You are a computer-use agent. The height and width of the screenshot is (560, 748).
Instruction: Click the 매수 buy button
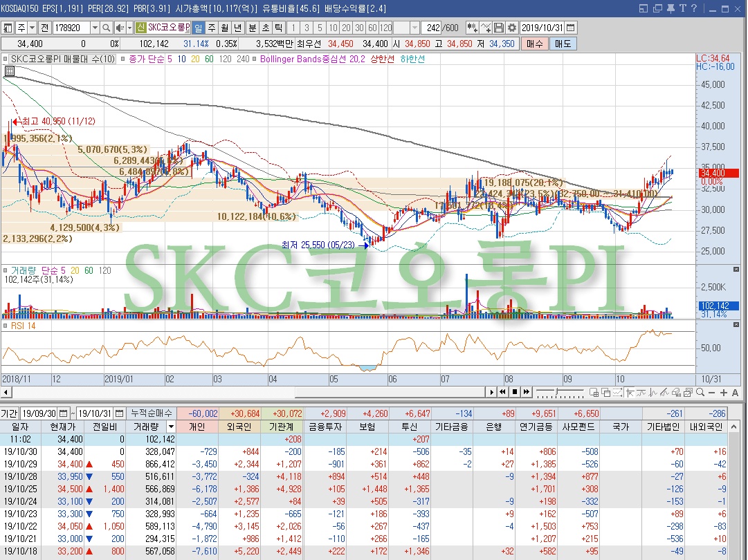click(x=535, y=44)
